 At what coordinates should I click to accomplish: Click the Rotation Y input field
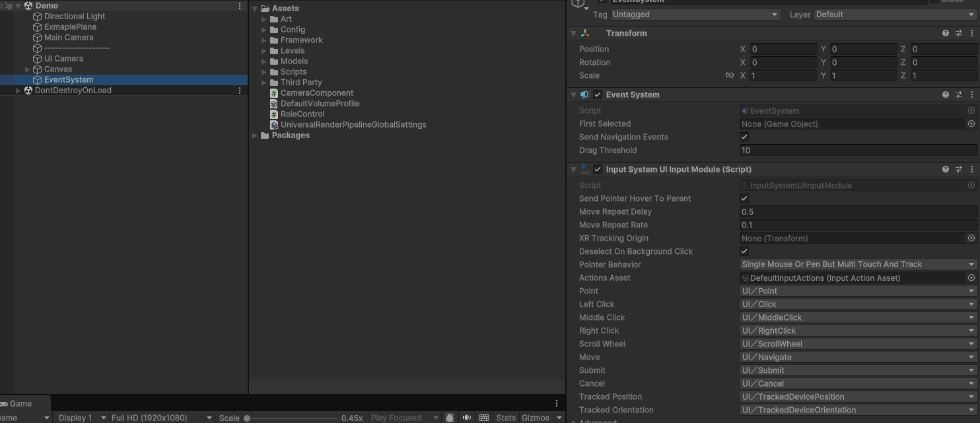[863, 62]
